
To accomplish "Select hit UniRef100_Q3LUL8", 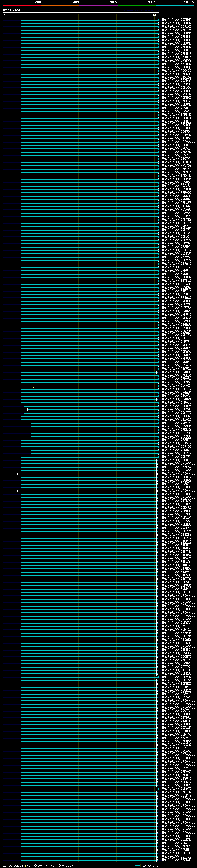I will tap(177, 54).
